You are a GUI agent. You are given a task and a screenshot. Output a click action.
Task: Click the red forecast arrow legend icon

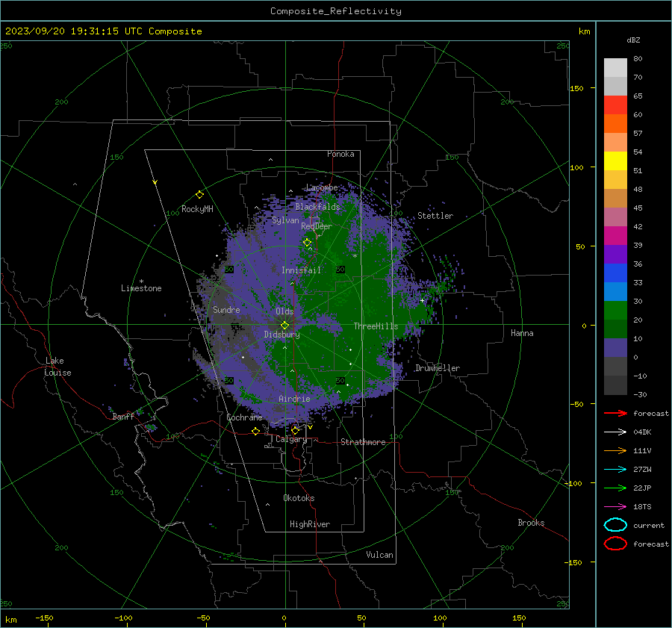pyautogui.click(x=615, y=413)
